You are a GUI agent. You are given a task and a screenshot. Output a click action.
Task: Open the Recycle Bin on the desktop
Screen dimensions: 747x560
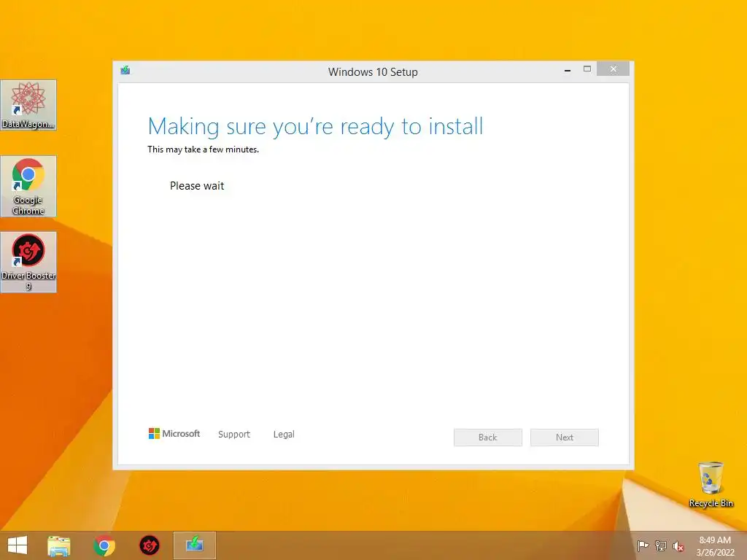711,484
